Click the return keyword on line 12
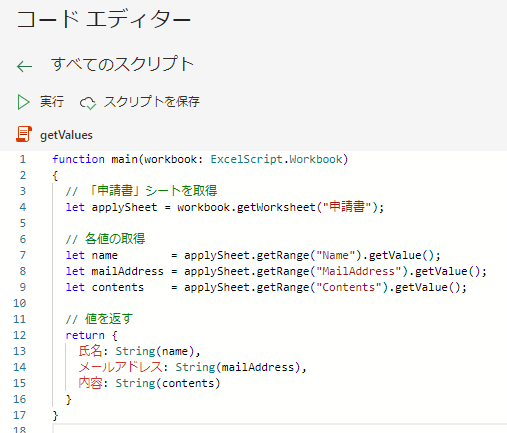 tap(85, 335)
